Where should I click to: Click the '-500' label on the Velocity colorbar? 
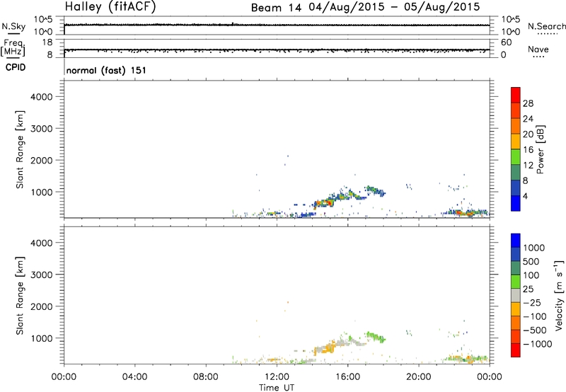point(535,330)
